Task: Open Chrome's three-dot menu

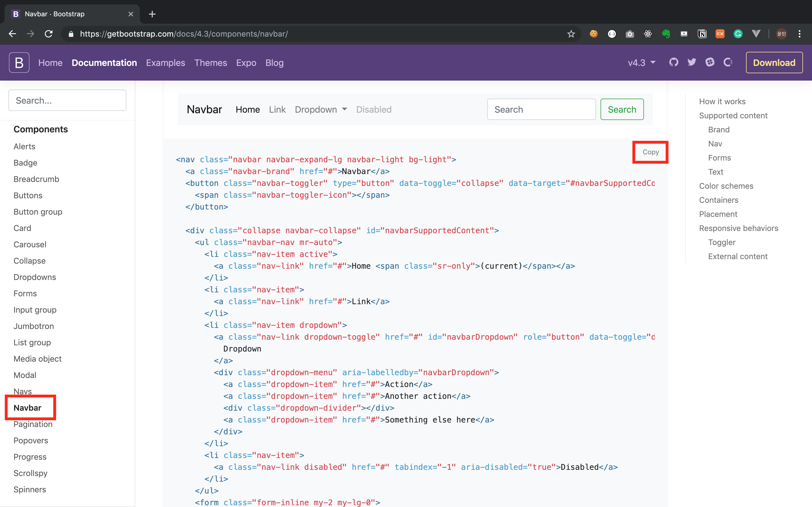Action: [x=800, y=34]
